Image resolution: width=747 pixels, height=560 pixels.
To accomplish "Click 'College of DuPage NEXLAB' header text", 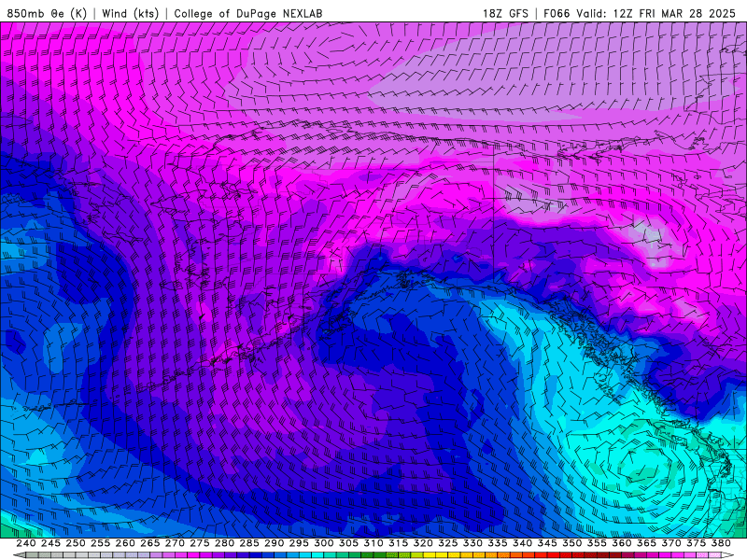I will point(248,13).
